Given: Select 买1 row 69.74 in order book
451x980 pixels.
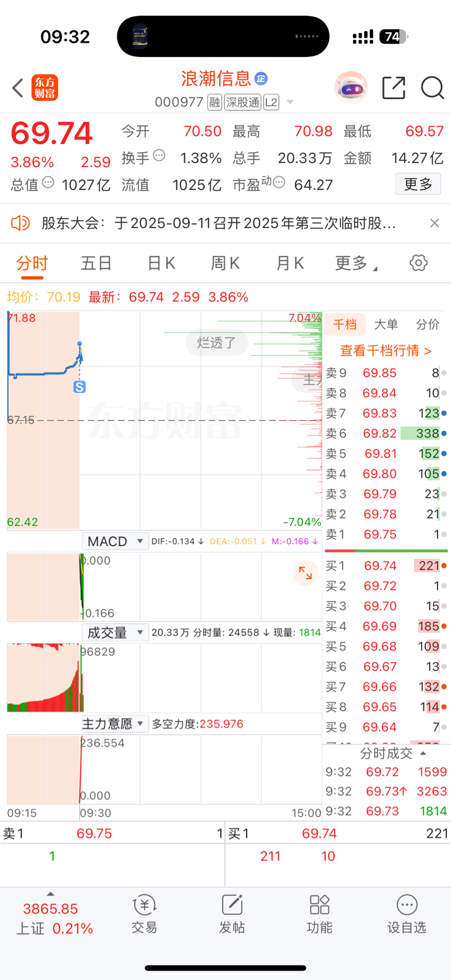Looking at the screenshot, I should pos(386,566).
